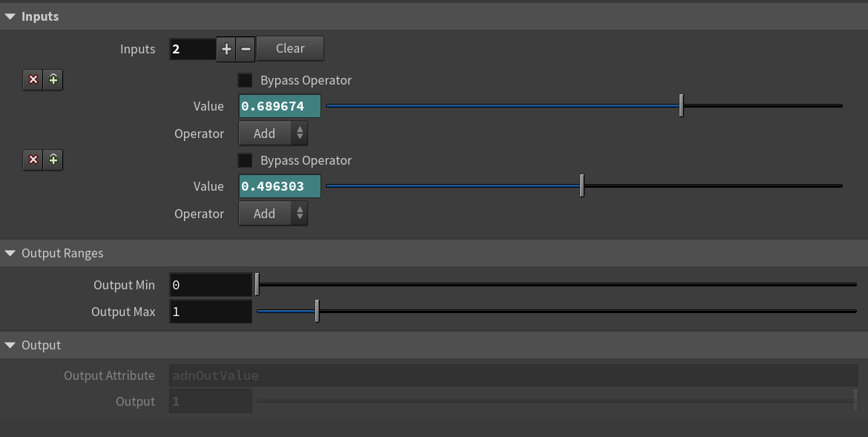This screenshot has width=868, height=437.
Task: Remove the first input with red X icon
Action: (33, 79)
